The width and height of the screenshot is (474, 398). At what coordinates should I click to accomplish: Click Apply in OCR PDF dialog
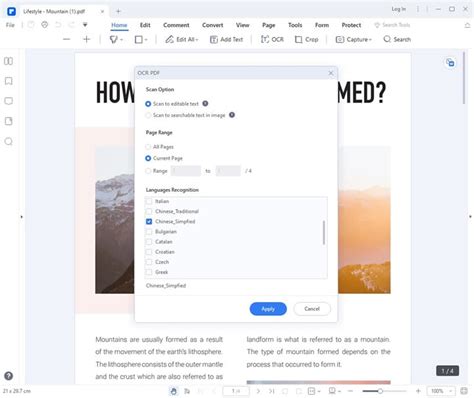pyautogui.click(x=268, y=309)
